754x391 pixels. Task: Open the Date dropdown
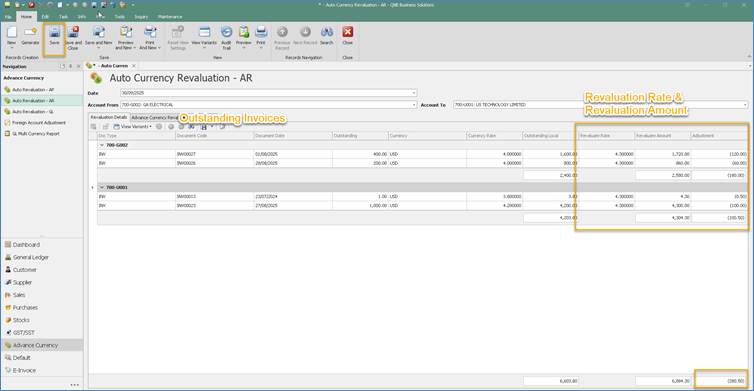click(x=414, y=93)
